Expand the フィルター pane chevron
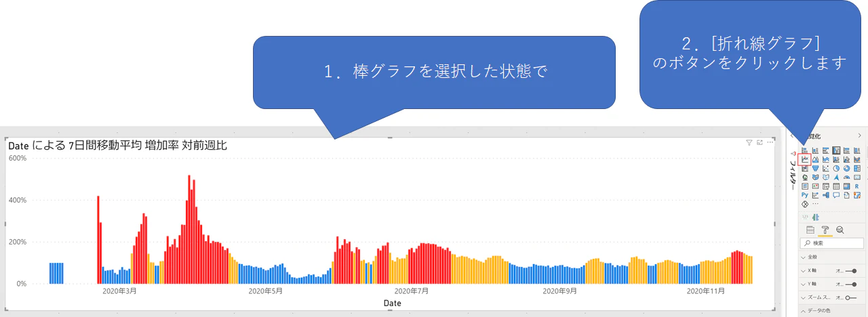The image size is (868, 317). tap(791, 136)
